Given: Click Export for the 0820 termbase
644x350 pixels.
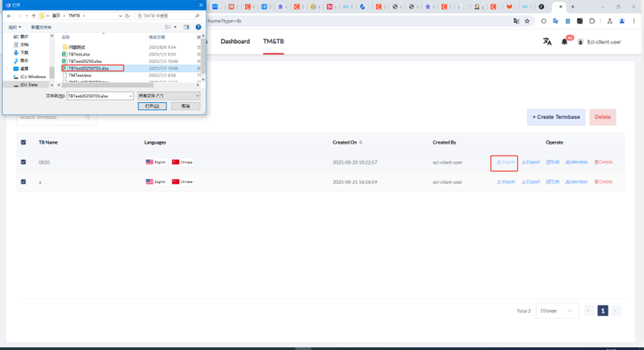Looking at the screenshot, I should (x=531, y=162).
